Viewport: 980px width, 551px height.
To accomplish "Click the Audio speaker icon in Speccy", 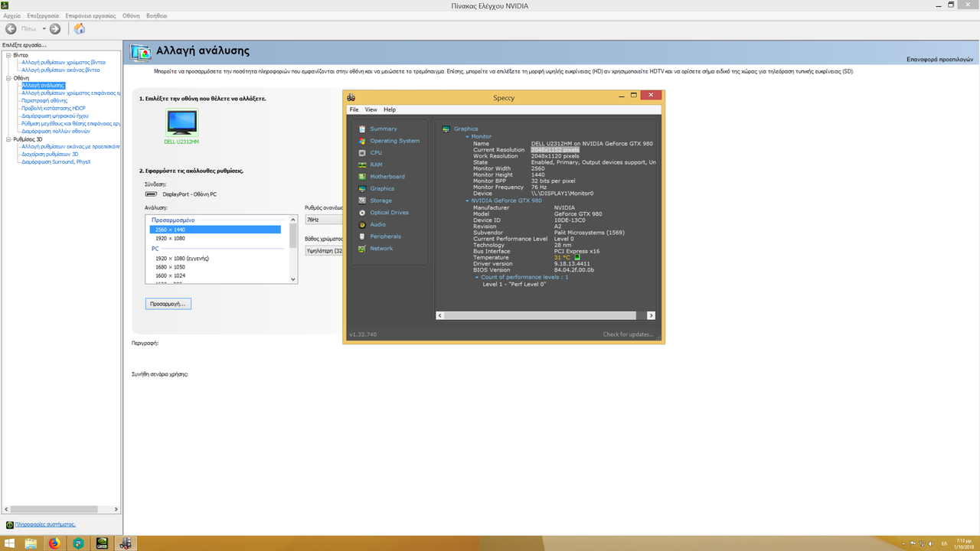I will 361,224.
